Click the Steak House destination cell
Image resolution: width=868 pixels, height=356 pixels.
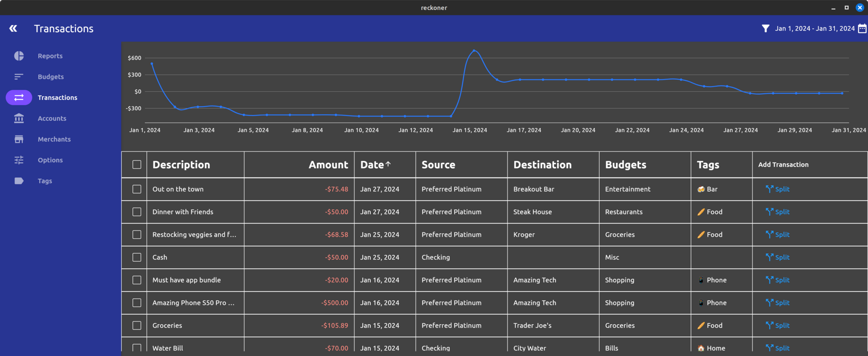532,212
